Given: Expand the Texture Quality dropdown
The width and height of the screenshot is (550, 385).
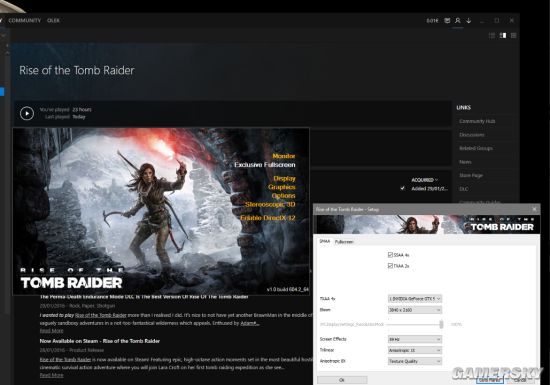Looking at the screenshot, I should 415,361.
